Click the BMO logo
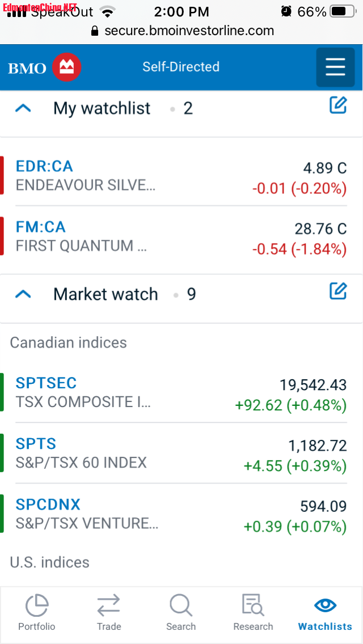The height and width of the screenshot is (644, 363). click(45, 67)
